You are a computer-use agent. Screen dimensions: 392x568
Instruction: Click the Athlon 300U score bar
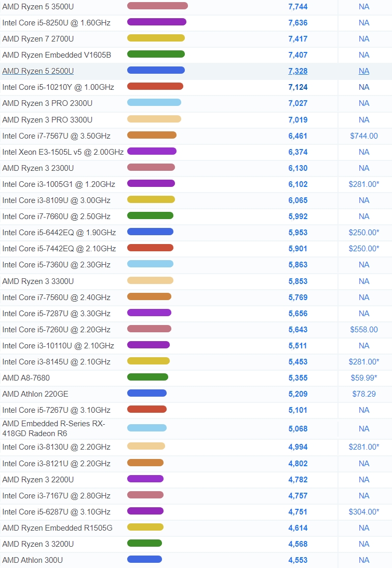click(x=144, y=559)
